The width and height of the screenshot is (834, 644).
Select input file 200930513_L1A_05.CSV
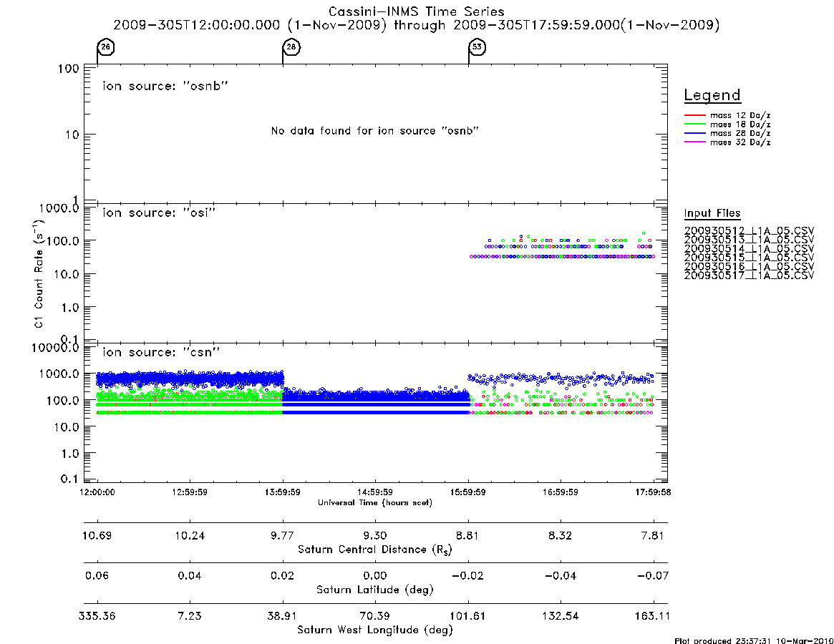click(x=749, y=240)
